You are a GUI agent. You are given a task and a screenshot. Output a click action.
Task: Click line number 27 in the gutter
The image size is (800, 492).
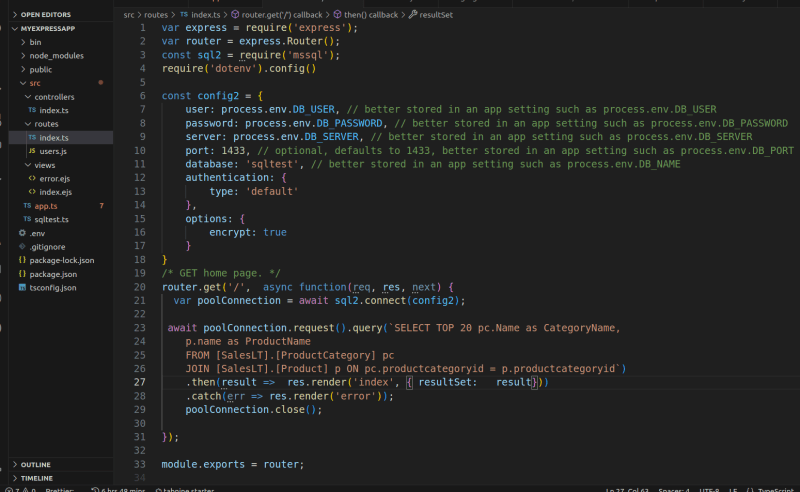(x=140, y=382)
